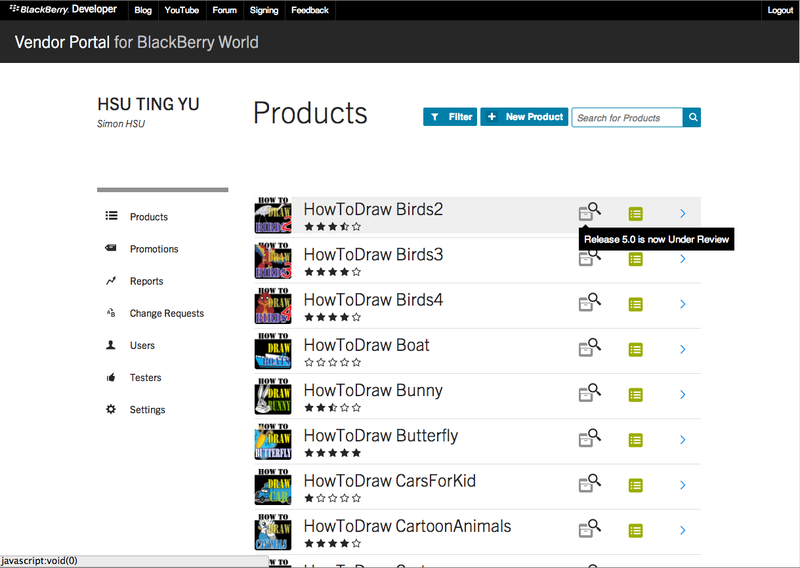Expand HowToDraw Birds3 with its chevron arrow
This screenshot has height=568, width=800.
click(x=683, y=259)
